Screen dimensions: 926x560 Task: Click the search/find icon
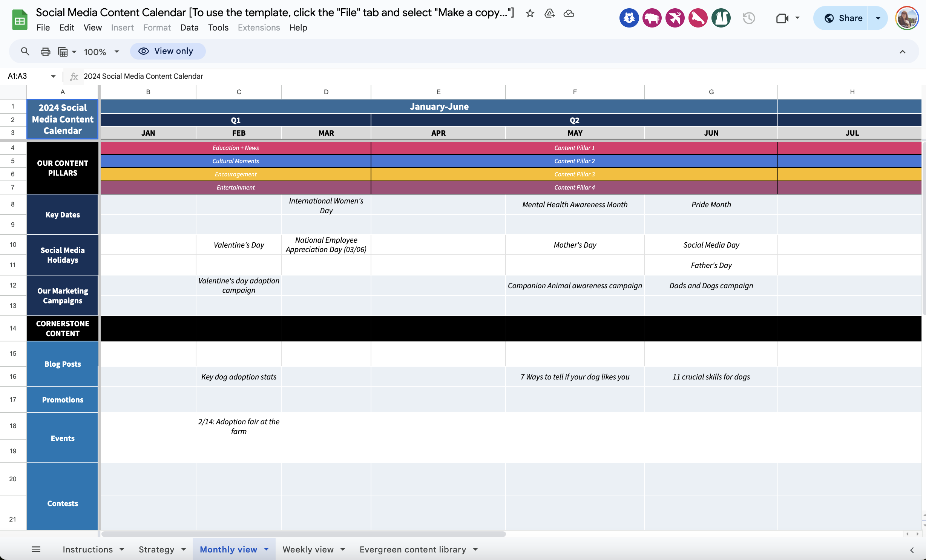point(25,50)
